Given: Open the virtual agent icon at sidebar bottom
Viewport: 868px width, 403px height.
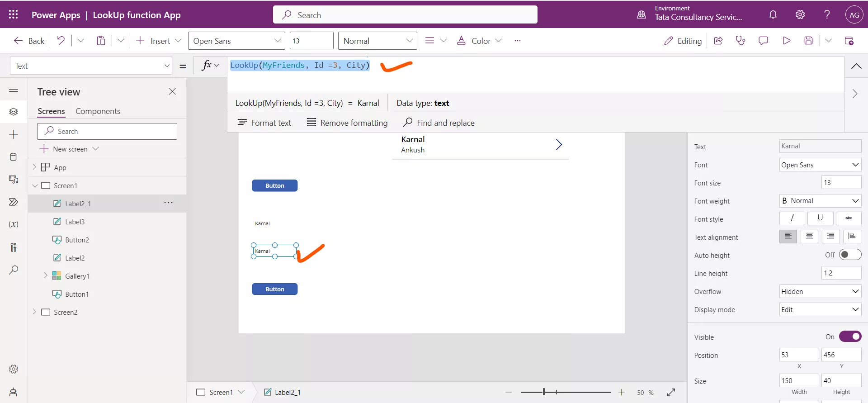Looking at the screenshot, I should pos(14,392).
